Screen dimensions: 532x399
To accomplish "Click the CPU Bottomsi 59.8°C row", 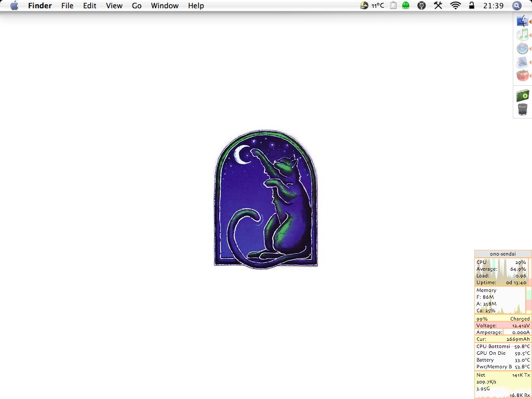I will point(503,347).
